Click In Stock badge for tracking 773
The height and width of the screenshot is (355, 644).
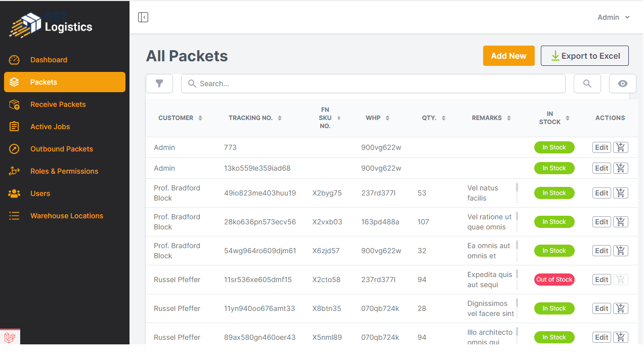(x=554, y=147)
